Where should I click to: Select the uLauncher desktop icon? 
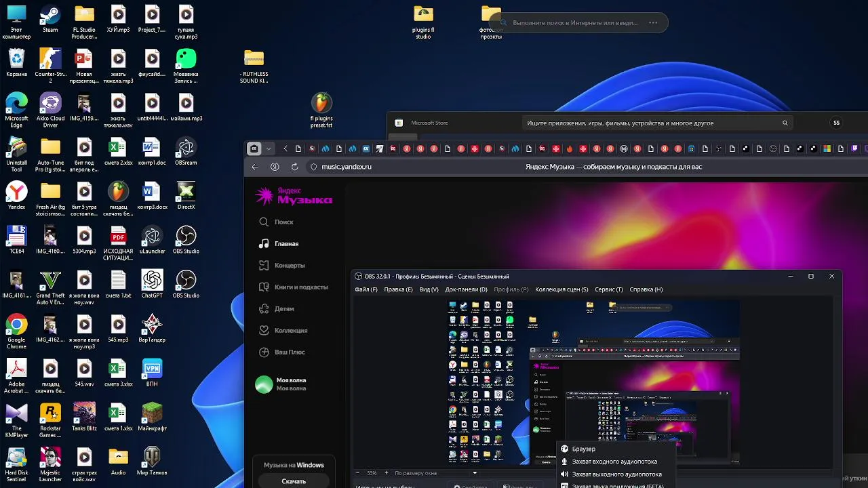tap(152, 240)
